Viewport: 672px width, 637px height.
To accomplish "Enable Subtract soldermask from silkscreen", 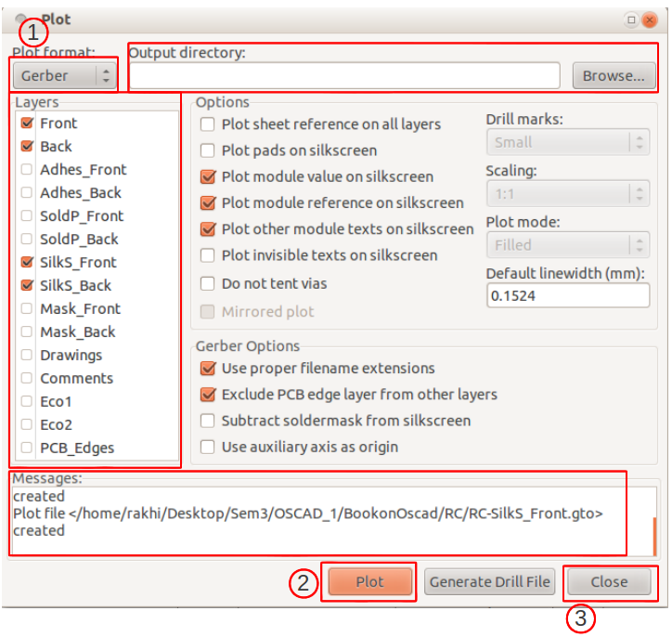I will click(x=208, y=421).
